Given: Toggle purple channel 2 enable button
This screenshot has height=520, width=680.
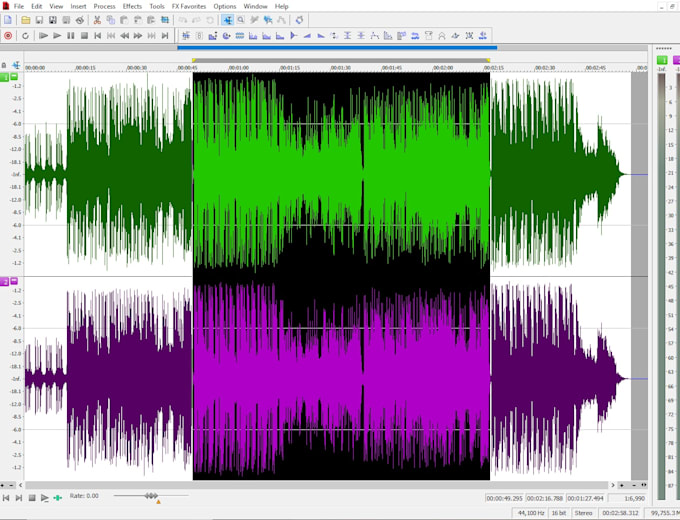Looking at the screenshot, I should [4, 282].
